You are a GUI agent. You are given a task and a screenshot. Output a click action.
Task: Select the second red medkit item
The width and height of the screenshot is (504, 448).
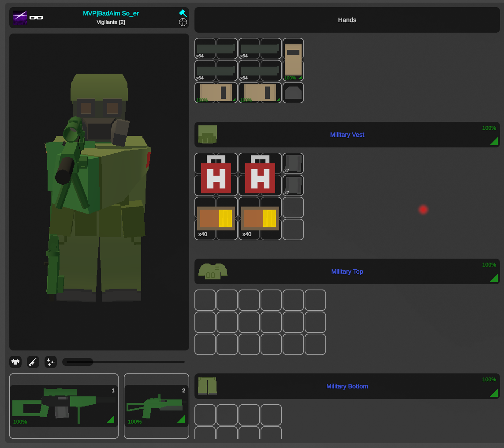click(x=260, y=174)
